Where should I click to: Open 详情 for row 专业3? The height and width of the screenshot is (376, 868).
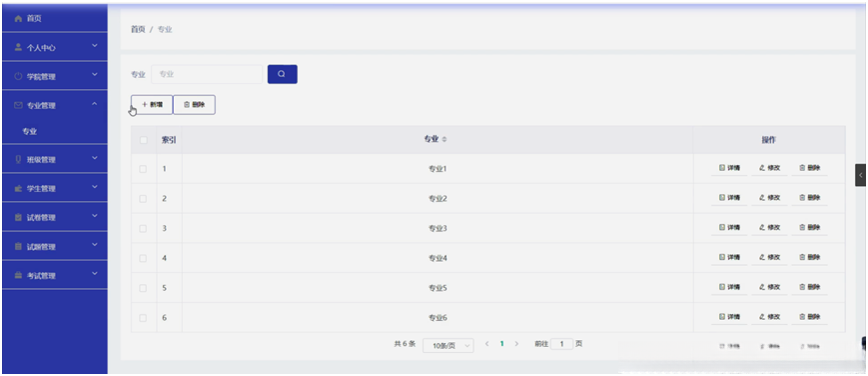pos(729,227)
